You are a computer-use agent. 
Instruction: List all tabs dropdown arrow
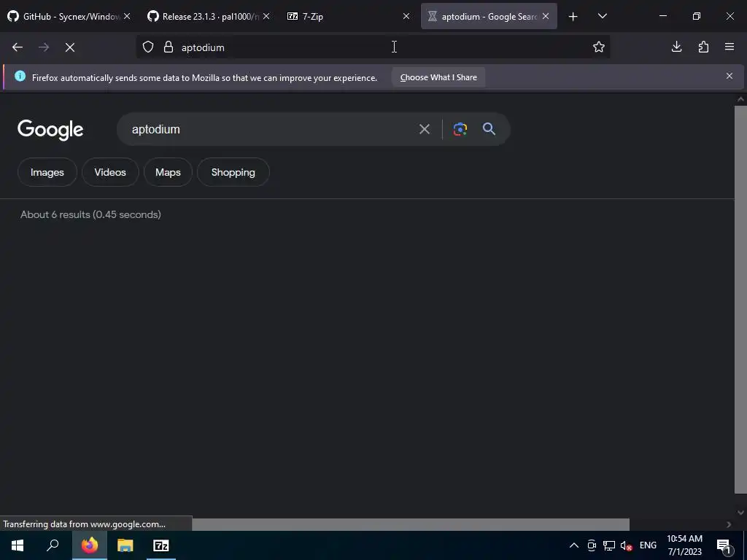click(602, 16)
